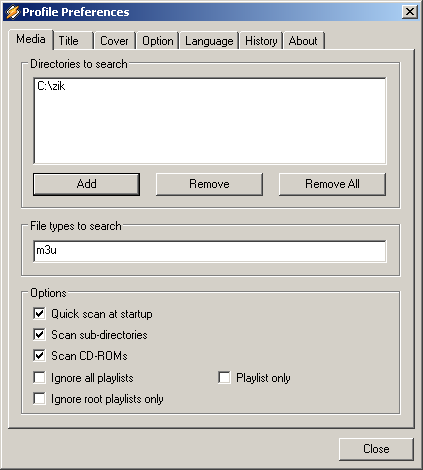Select the Media tab

(x=31, y=39)
